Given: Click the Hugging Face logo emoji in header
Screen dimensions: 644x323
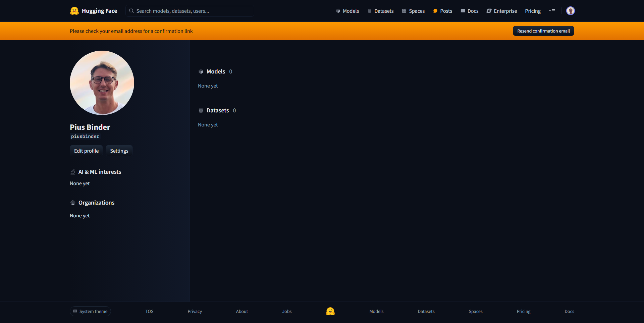Looking at the screenshot, I should pyautogui.click(x=74, y=11).
